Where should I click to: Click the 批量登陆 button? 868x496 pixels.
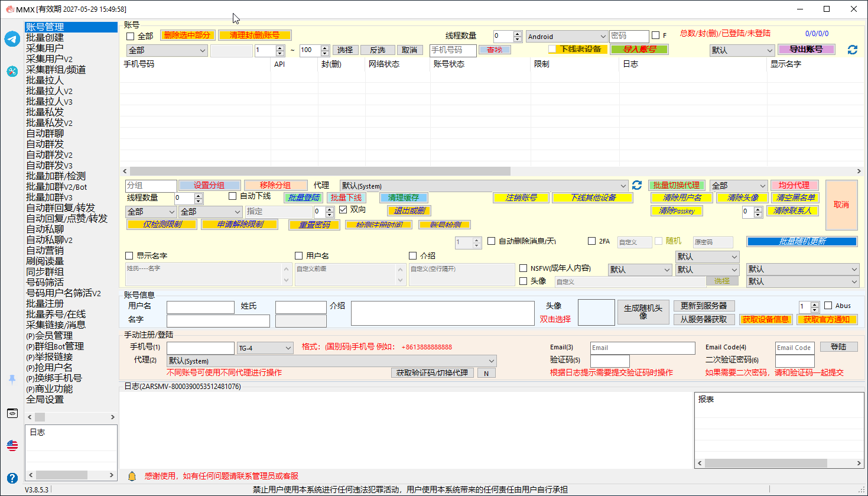click(x=304, y=197)
